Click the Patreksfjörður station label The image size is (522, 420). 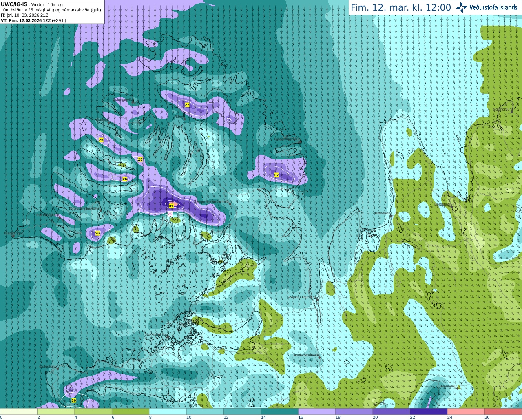(48, 214)
